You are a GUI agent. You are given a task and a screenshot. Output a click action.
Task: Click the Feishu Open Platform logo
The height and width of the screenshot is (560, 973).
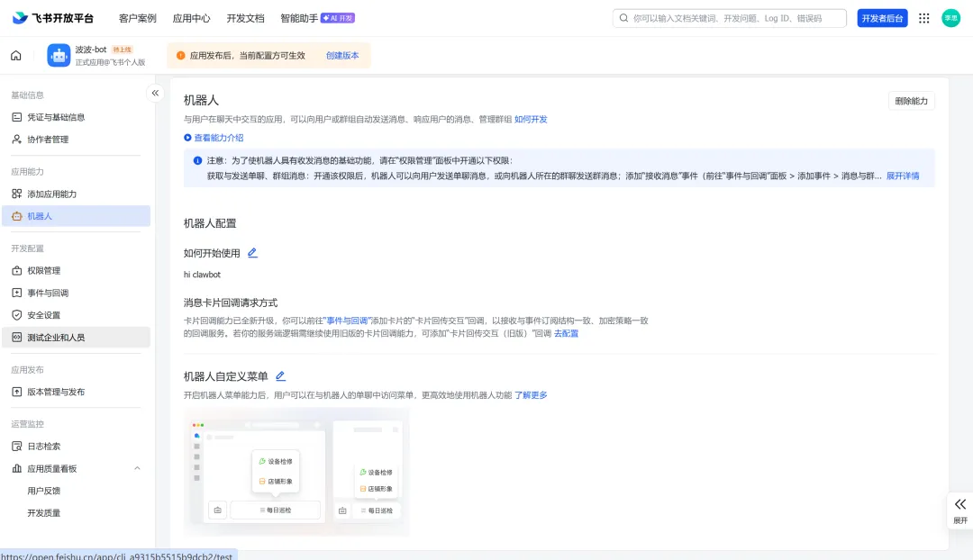click(53, 18)
